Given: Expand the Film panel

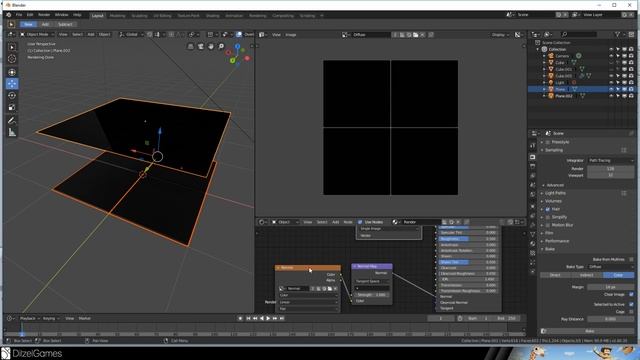Looking at the screenshot, I should coord(549,233).
